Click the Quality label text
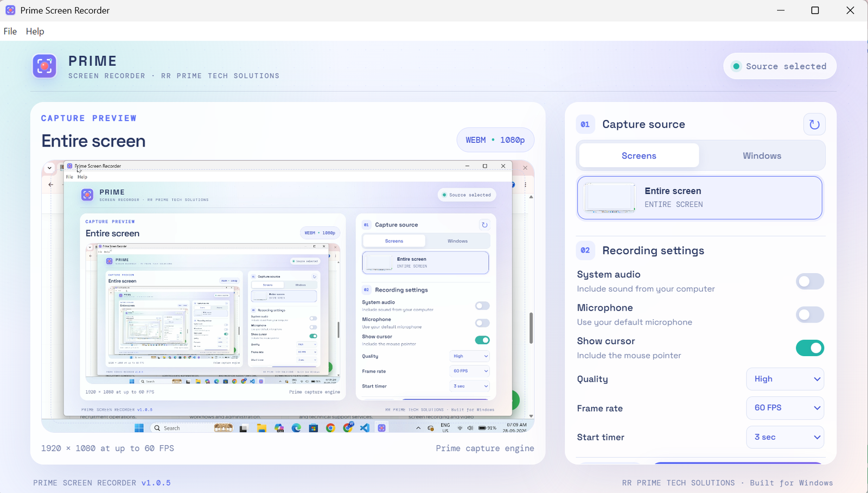868x493 pixels. point(592,379)
